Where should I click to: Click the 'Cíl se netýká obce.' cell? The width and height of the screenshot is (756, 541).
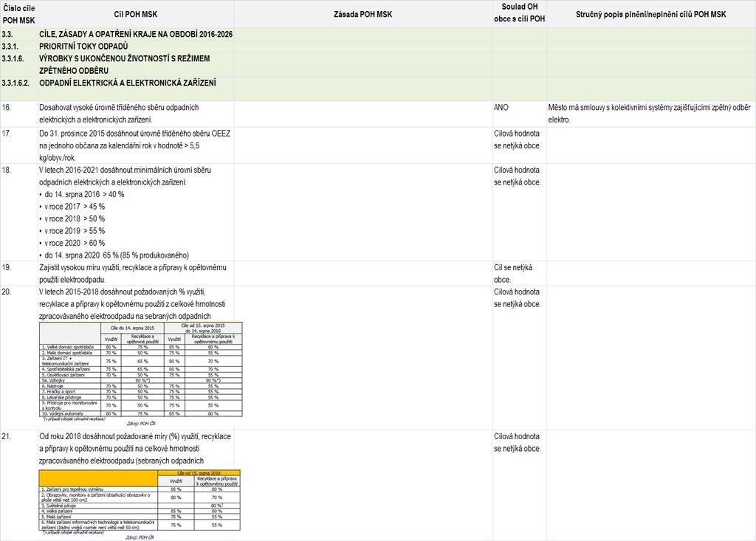tap(513, 273)
